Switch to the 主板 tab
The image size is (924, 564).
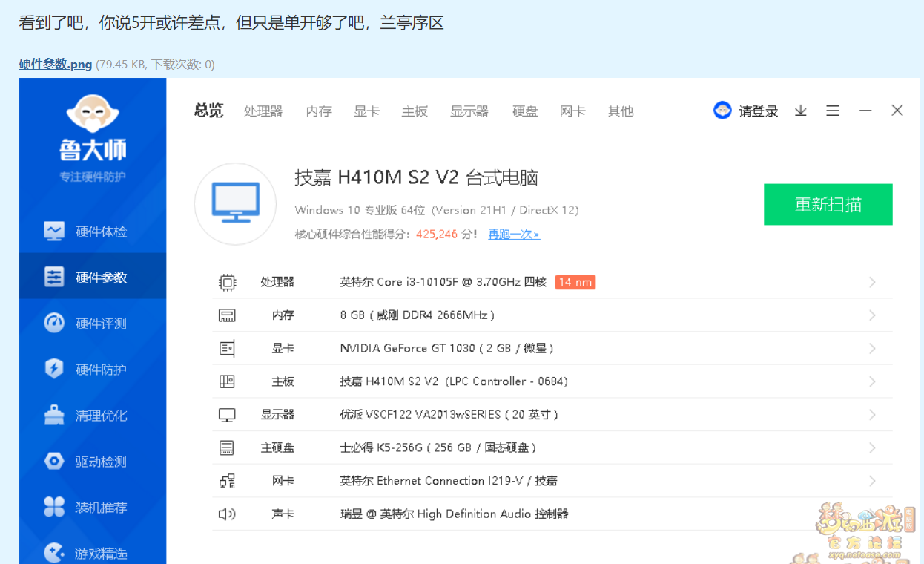tap(415, 111)
